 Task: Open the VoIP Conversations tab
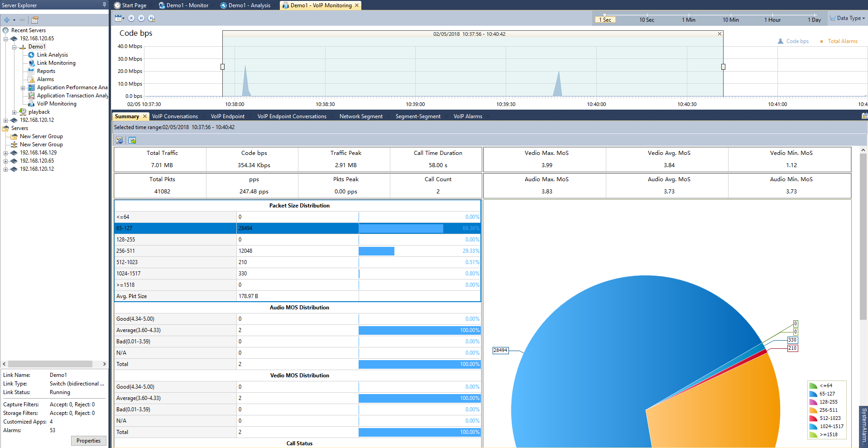175,116
